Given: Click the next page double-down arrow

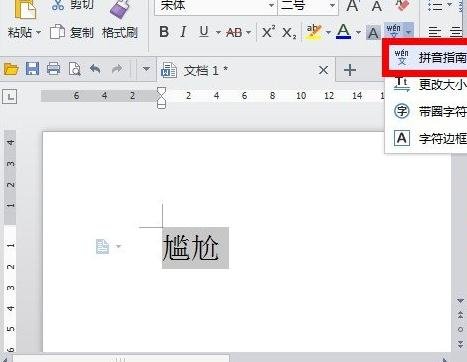Looking at the screenshot, I should point(460,344).
